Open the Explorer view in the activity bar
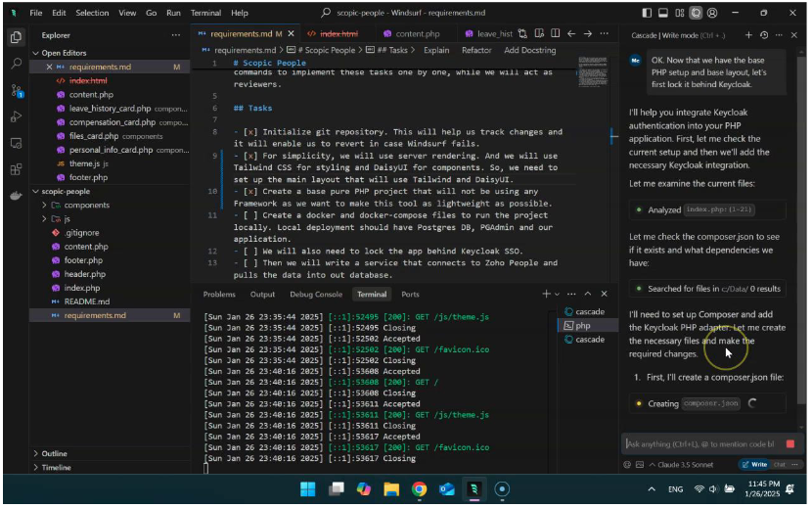Screen dimensions: 812x508 (16, 37)
